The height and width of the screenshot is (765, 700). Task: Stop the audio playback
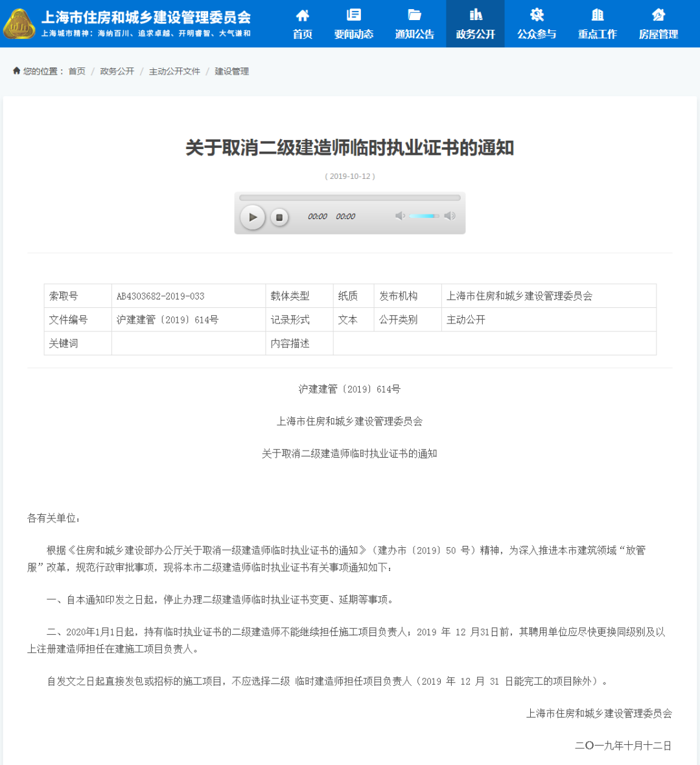point(279,217)
